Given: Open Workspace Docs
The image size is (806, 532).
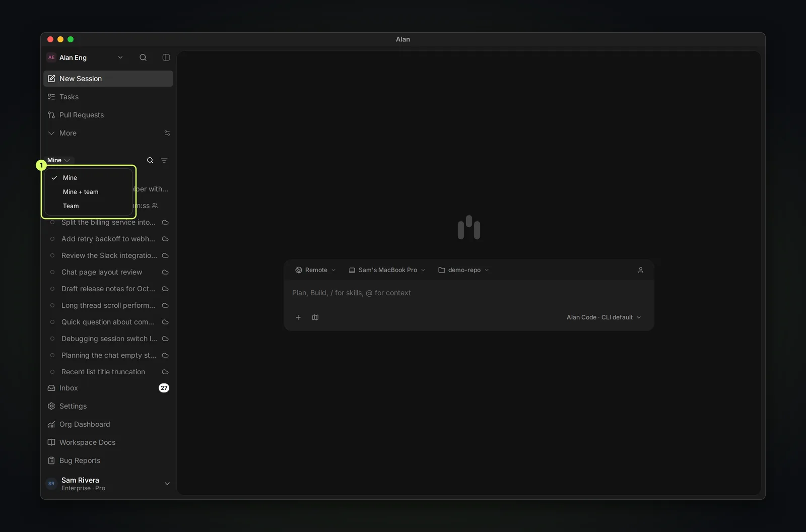Looking at the screenshot, I should pos(108,442).
